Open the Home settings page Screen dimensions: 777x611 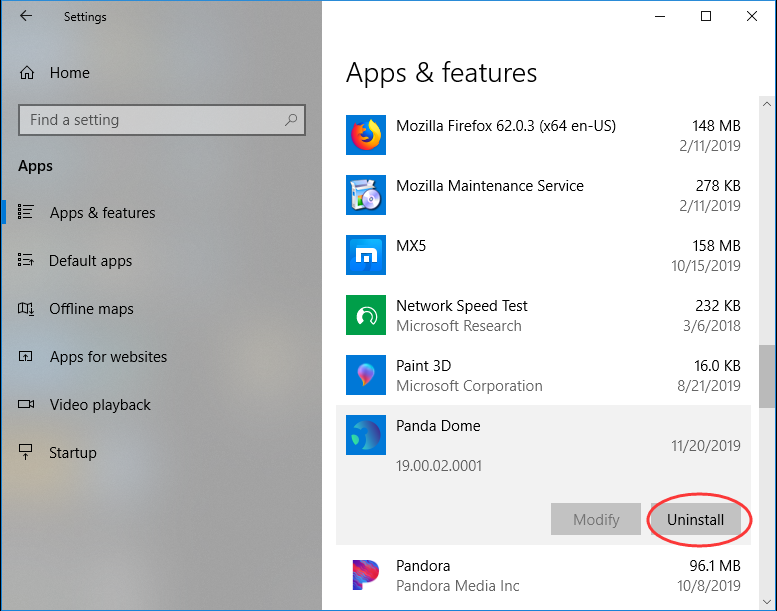(x=55, y=73)
